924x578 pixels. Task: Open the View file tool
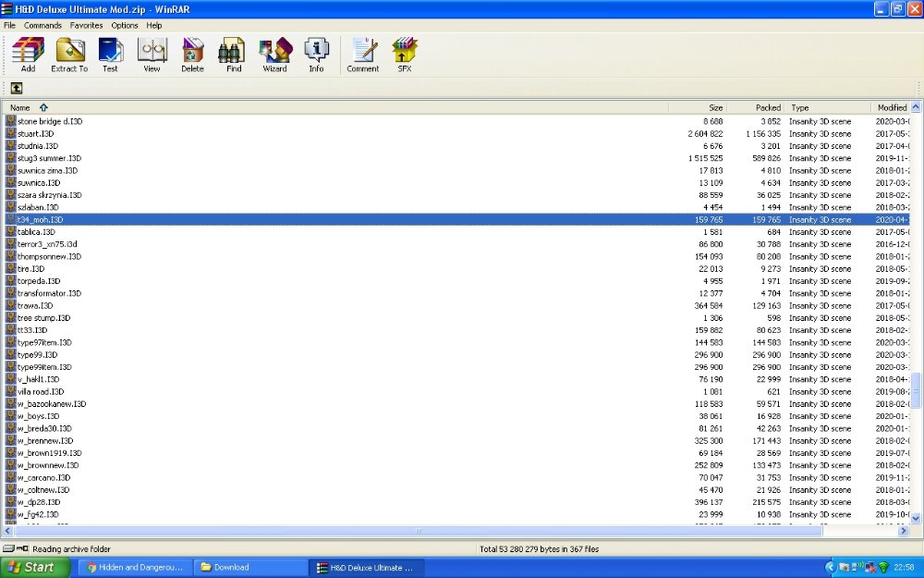click(152, 55)
